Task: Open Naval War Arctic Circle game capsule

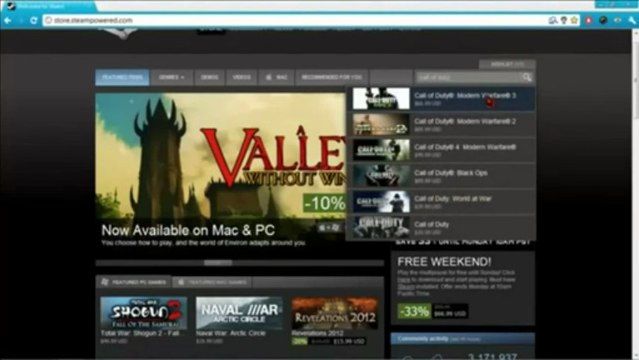Action: [x=239, y=313]
